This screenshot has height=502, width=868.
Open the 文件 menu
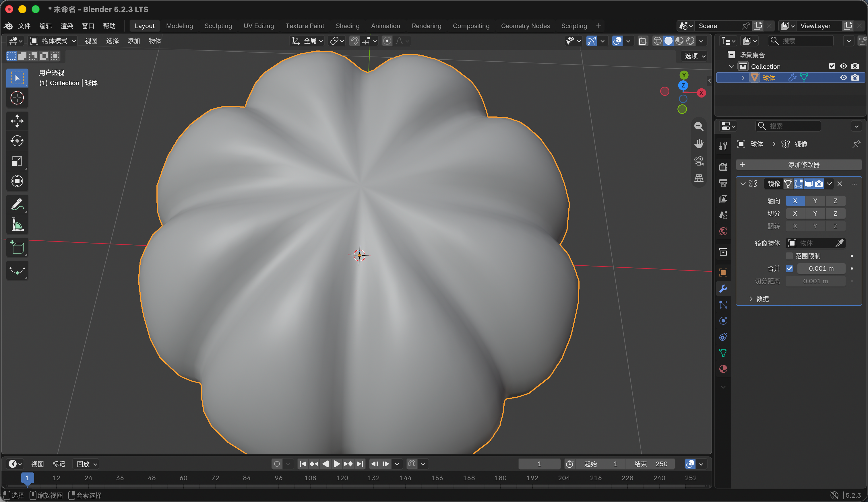coord(24,26)
